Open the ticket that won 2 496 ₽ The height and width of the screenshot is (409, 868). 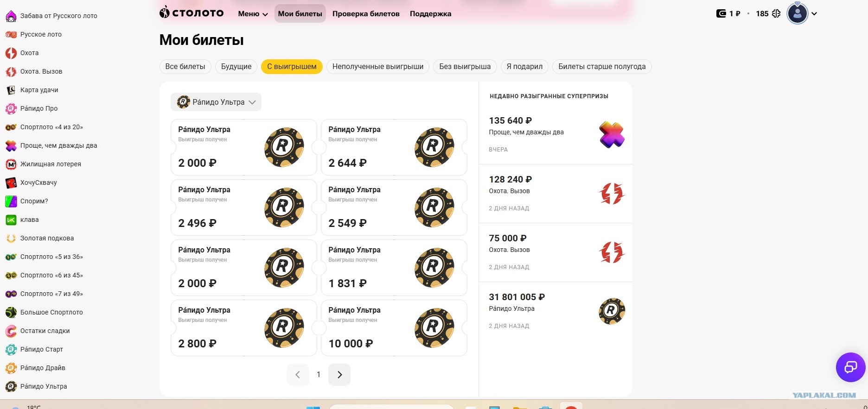244,208
